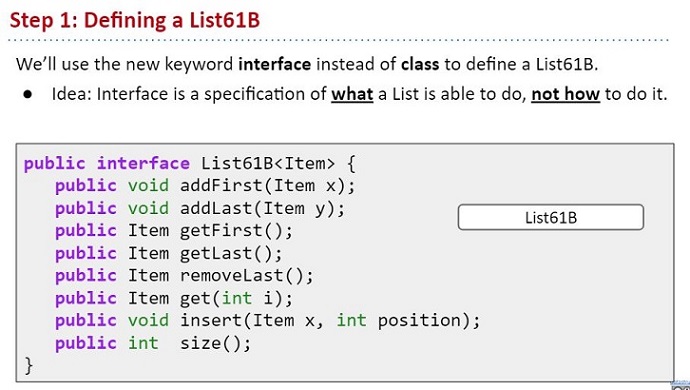
Task: Click the bold word 'class' in the sentence
Action: click(420, 64)
